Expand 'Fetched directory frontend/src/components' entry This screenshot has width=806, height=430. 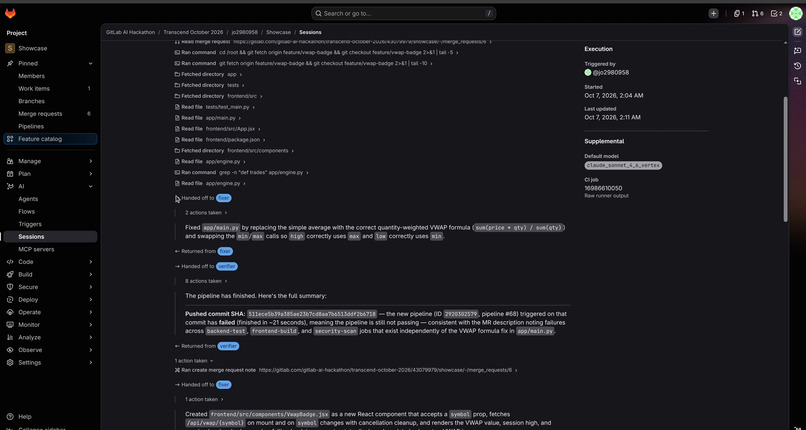point(234,151)
